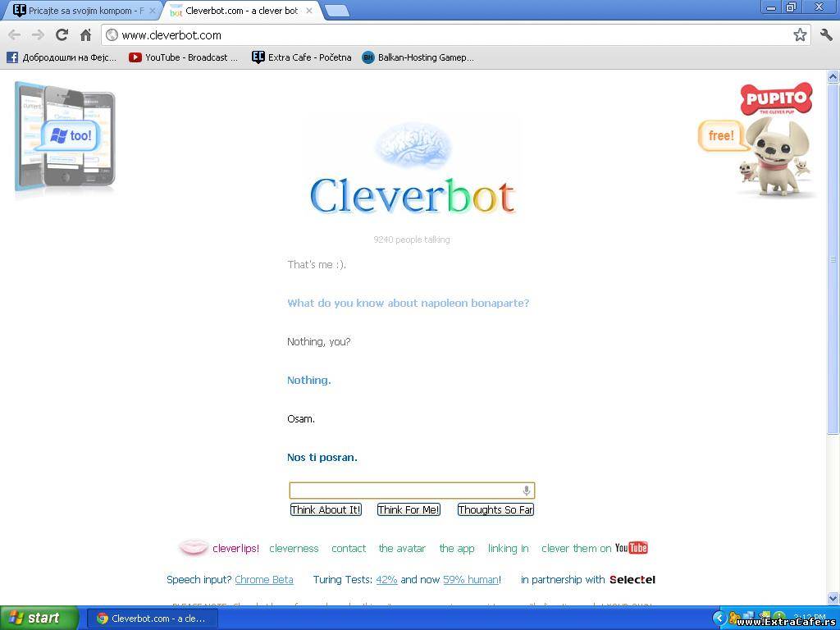840x630 pixels.
Task: Open the Chrome wrench settings menu
Action: pyautogui.click(x=826, y=34)
